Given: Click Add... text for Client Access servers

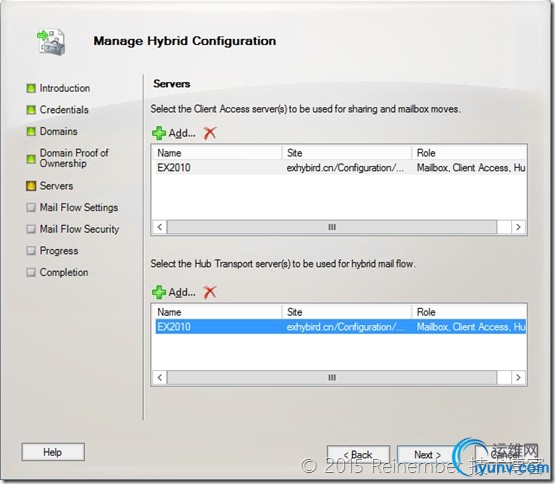Looking at the screenshot, I should (182, 133).
